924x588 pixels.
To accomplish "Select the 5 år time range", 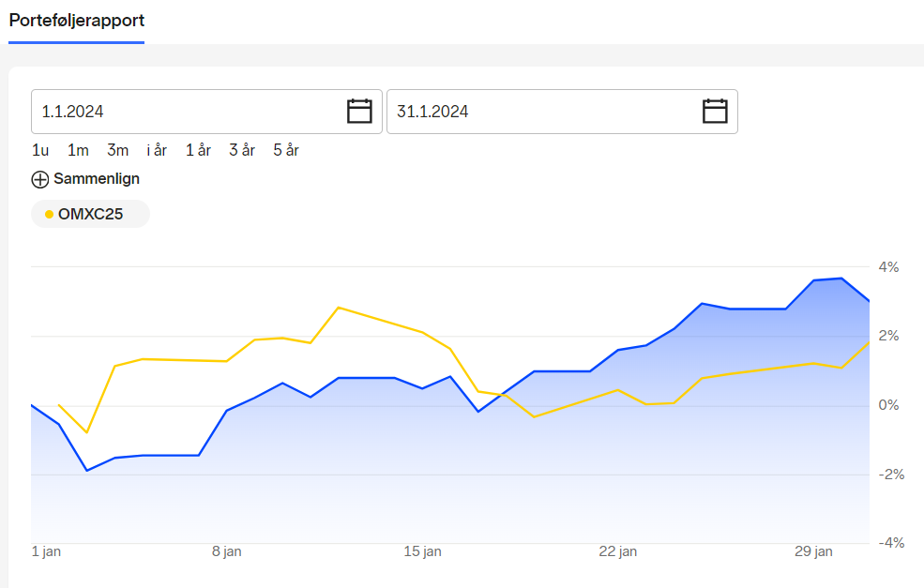I will coord(286,150).
